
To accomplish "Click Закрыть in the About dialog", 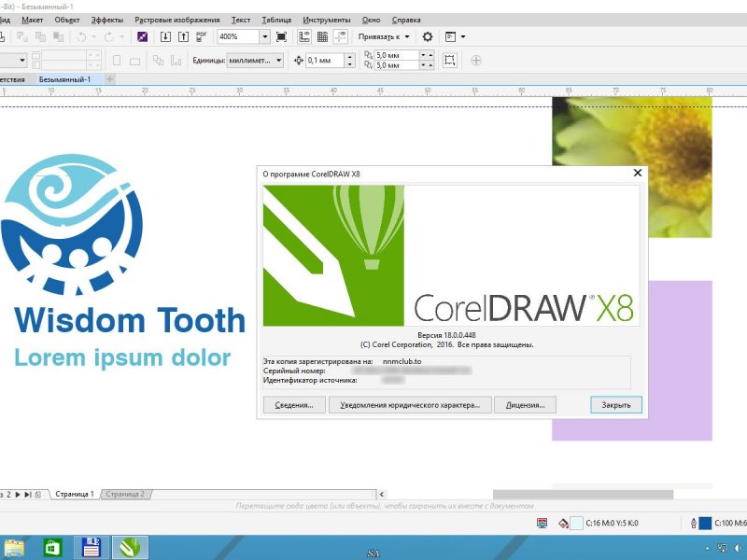I will 616,405.
